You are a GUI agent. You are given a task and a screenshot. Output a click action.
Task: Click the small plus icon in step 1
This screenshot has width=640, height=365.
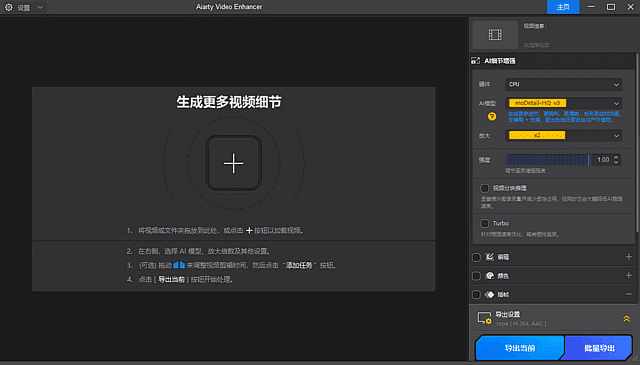tap(249, 231)
